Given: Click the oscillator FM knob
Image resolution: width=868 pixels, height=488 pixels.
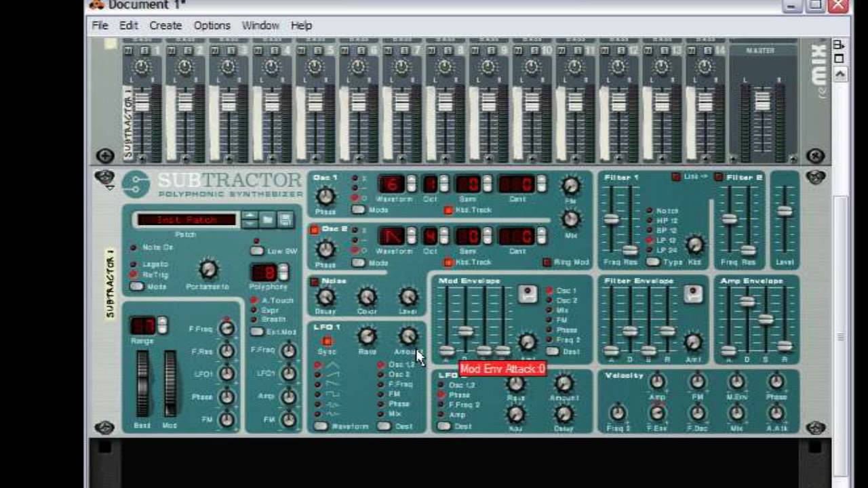Looking at the screenshot, I should [x=571, y=186].
